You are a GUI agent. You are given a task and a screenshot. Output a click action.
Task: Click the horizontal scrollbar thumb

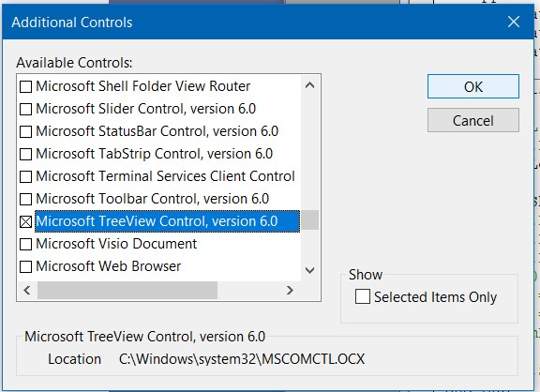coord(127,291)
